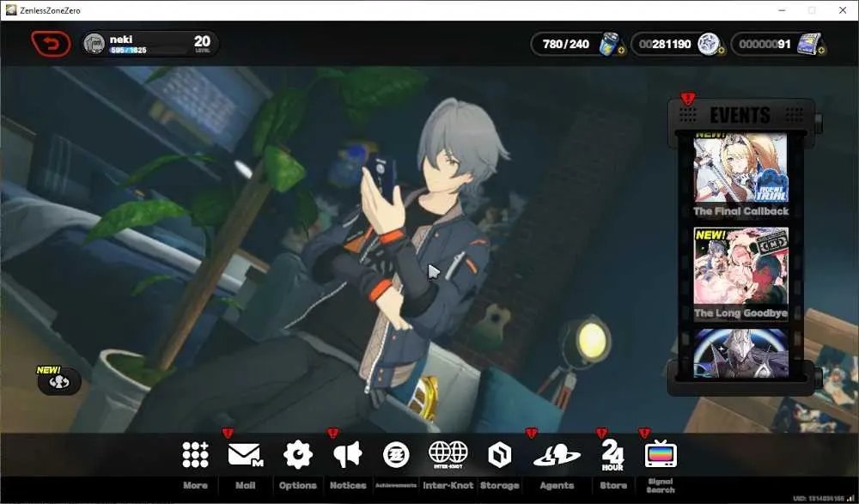Click the XP progress bar under neki

pos(148,51)
